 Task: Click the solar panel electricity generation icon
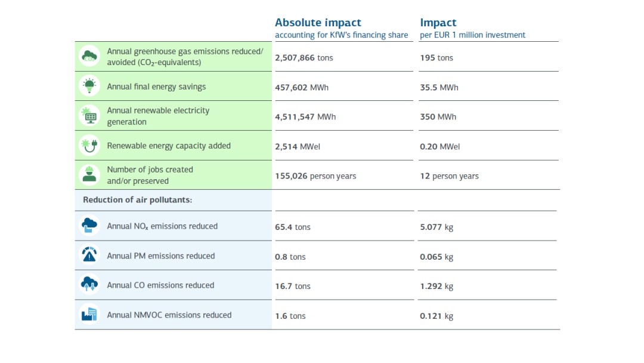click(x=89, y=115)
